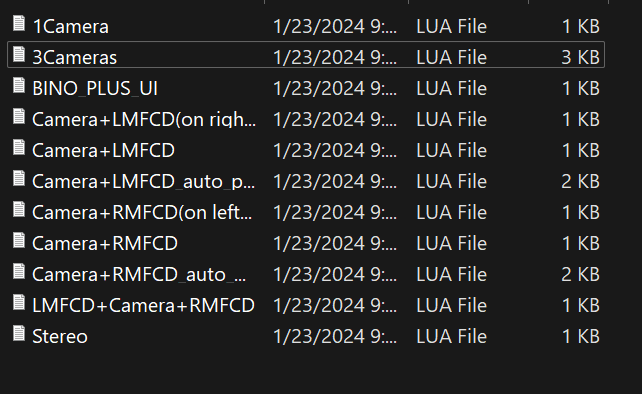This screenshot has width=642, height=394.
Task: Select the 3Cameras file name
Action: pyautogui.click(x=75, y=58)
